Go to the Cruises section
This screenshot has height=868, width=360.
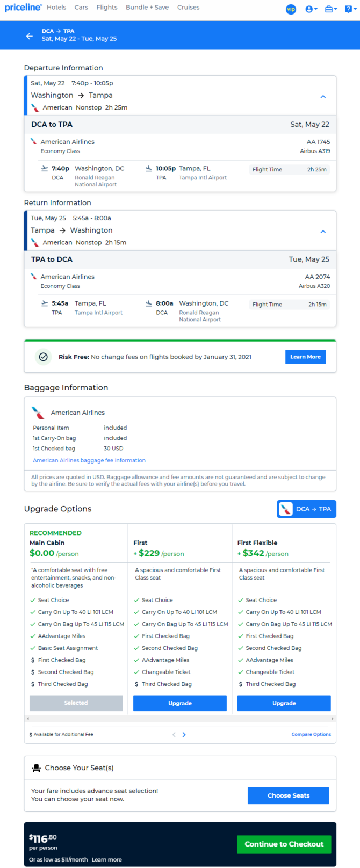188,8
